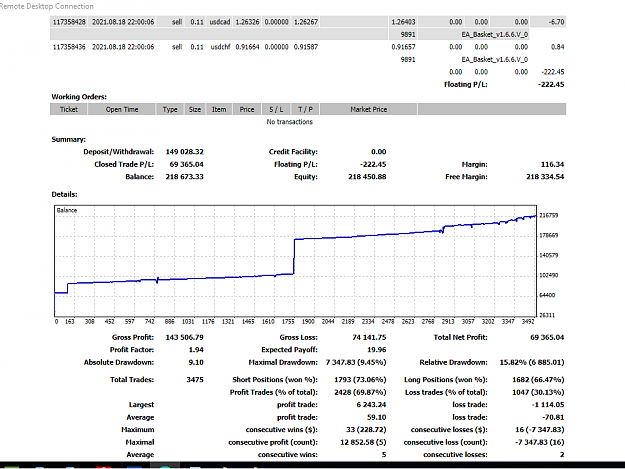Click the Summary heading
625x469 pixels.
[68, 139]
